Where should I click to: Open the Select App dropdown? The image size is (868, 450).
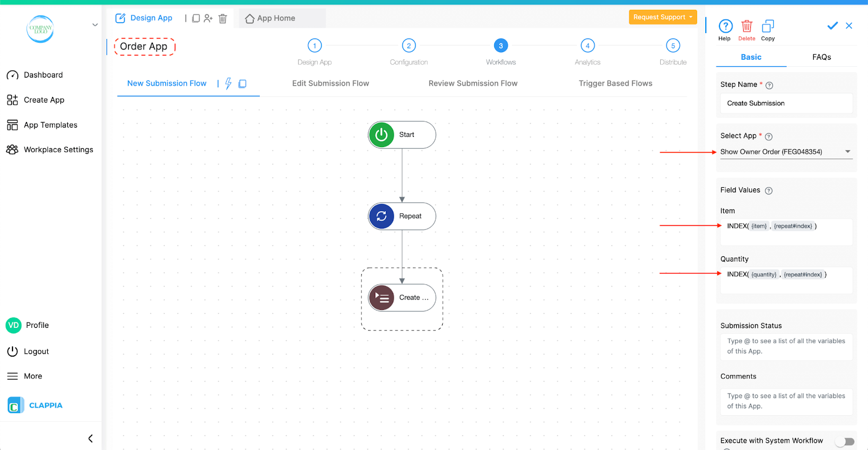pos(786,152)
